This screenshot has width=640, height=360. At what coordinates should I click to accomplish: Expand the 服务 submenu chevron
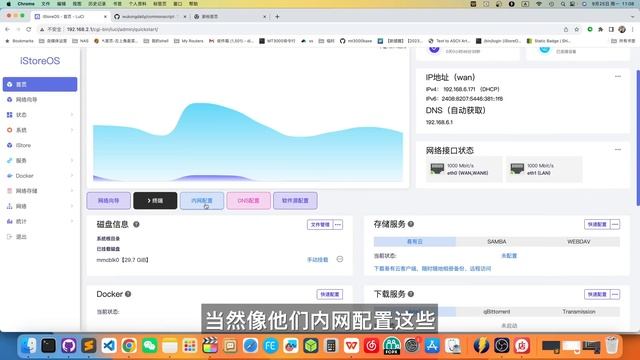coord(72,161)
